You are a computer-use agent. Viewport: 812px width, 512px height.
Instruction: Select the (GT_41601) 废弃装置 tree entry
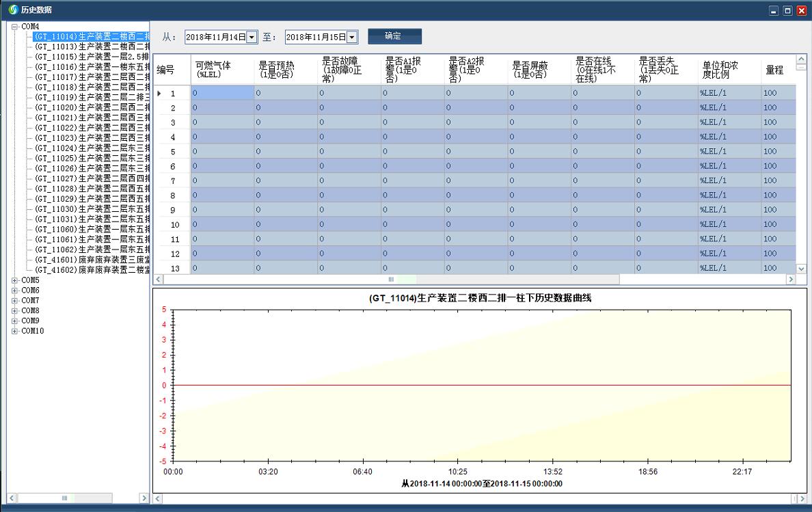[82, 260]
